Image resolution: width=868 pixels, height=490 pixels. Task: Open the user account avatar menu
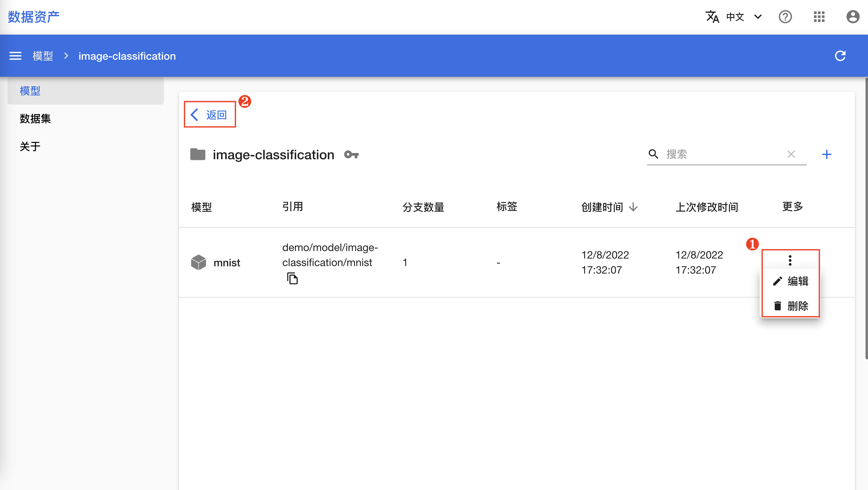pos(853,17)
